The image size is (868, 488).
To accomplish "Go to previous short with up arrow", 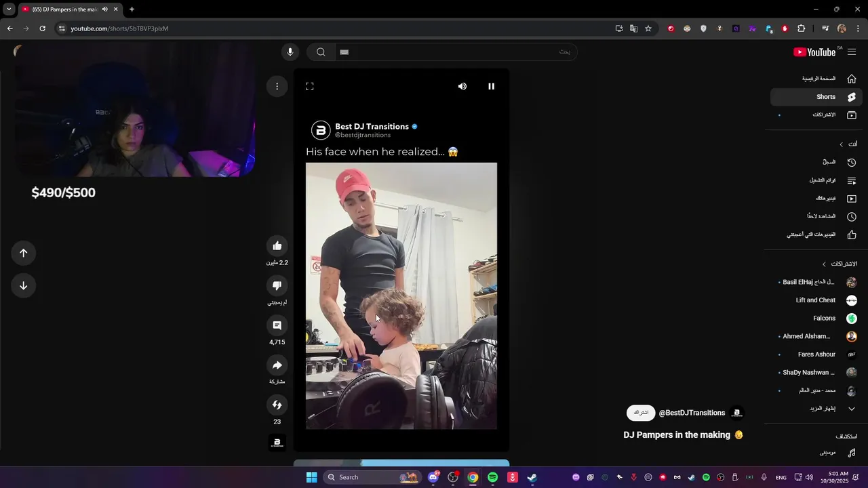I will click(x=23, y=253).
